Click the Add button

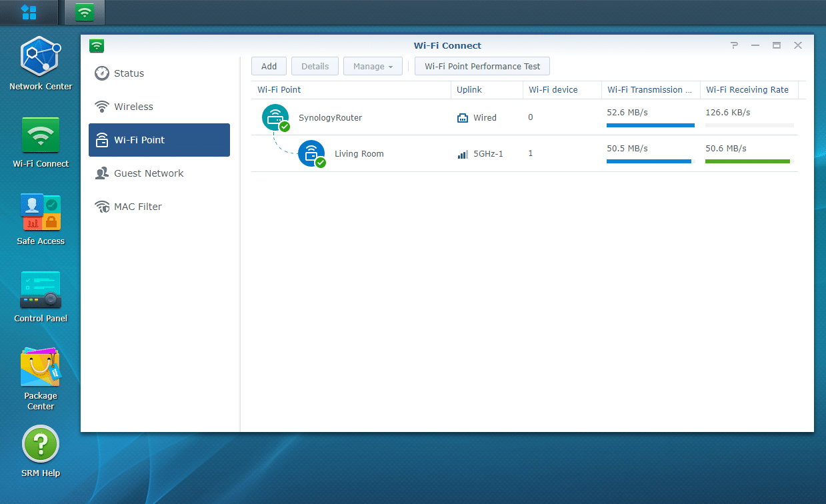(x=269, y=66)
